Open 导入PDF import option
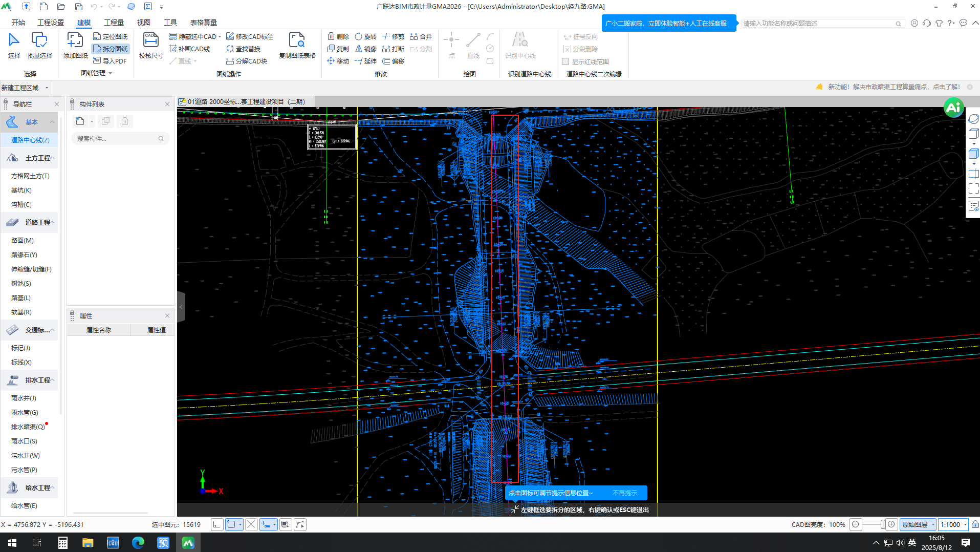The image size is (980, 552). 110,61
